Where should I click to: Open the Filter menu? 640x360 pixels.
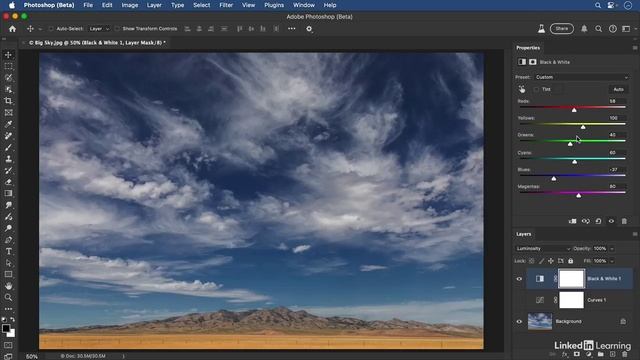(x=226, y=5)
